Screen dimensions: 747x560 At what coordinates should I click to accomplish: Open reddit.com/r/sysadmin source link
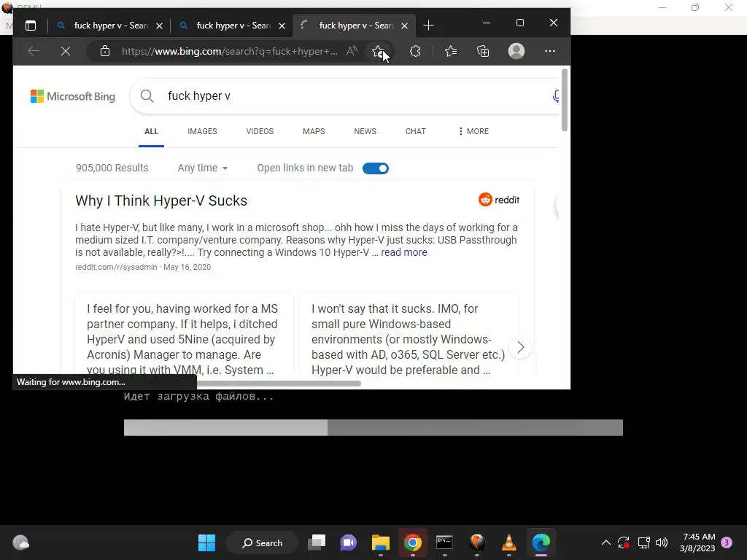coord(116,267)
